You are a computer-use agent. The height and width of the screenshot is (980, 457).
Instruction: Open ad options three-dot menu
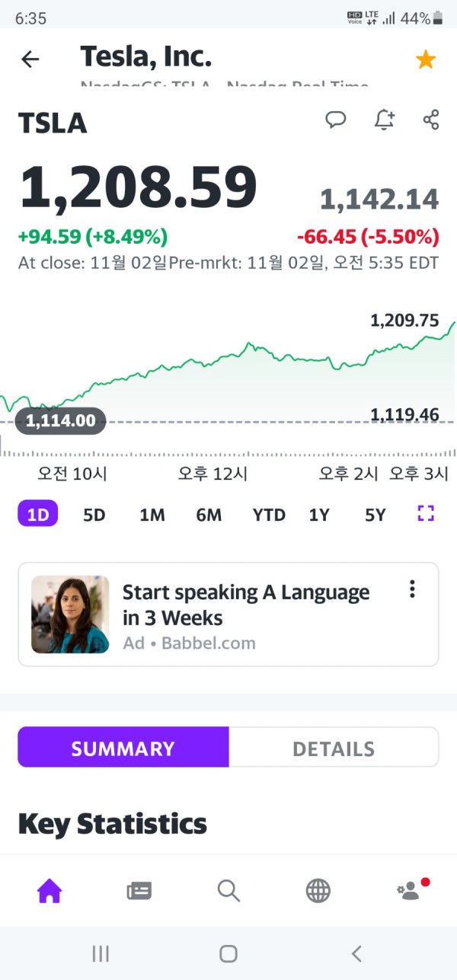[412, 589]
